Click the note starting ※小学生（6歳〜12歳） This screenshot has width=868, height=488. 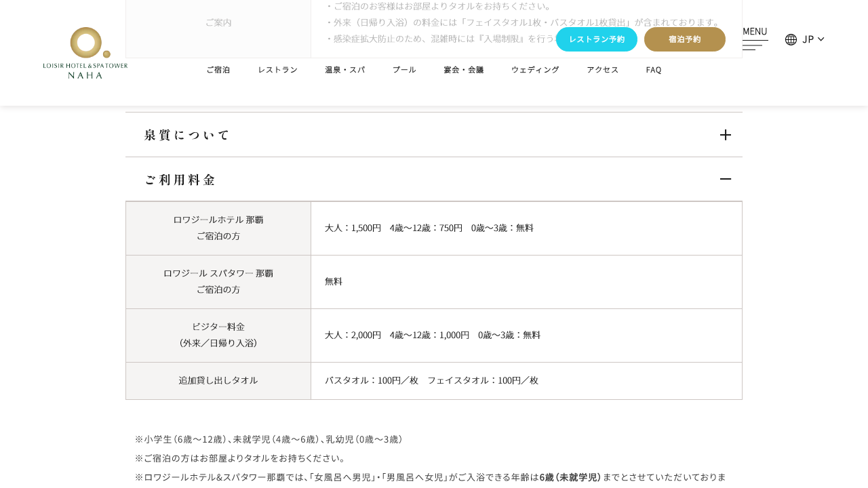tap(271, 439)
